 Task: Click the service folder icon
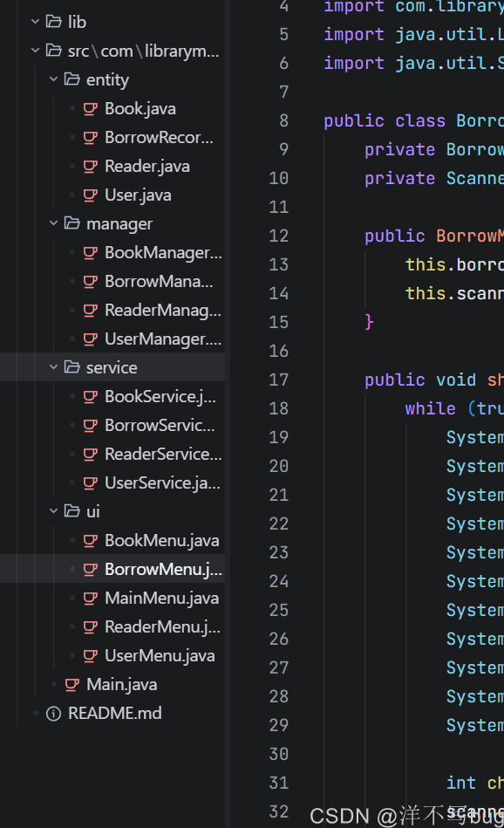pos(72,367)
